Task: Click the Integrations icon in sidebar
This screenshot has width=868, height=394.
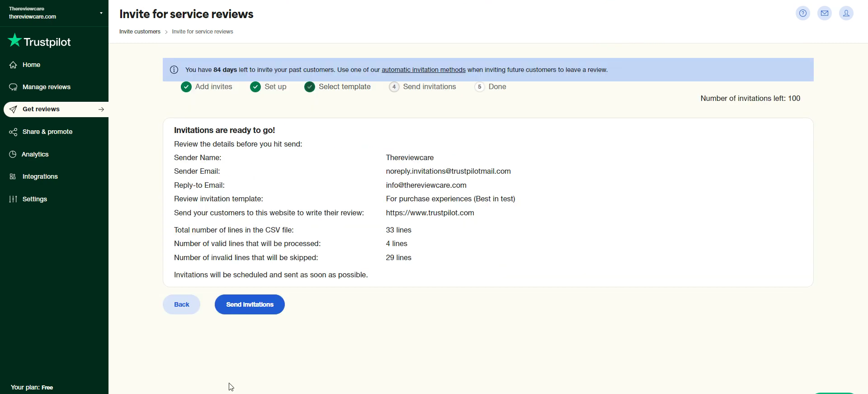Action: [x=13, y=176]
